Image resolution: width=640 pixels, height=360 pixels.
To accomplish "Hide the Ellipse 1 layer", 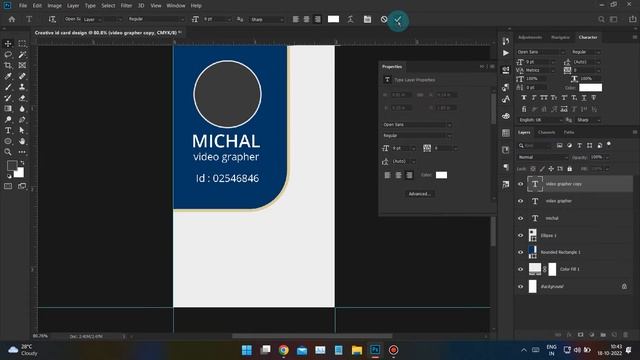I will (x=520, y=236).
